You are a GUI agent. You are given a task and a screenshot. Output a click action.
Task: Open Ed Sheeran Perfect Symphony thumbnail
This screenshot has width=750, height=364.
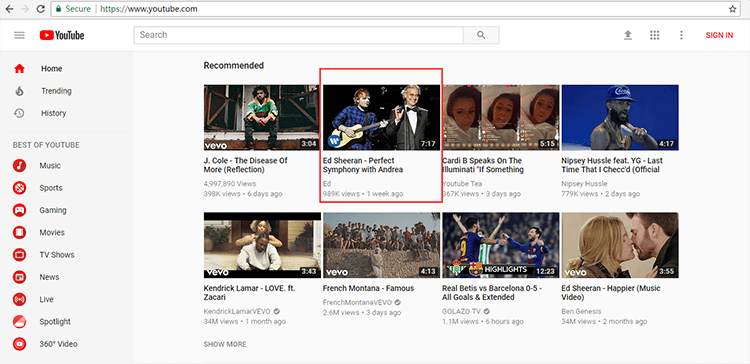pyautogui.click(x=381, y=118)
